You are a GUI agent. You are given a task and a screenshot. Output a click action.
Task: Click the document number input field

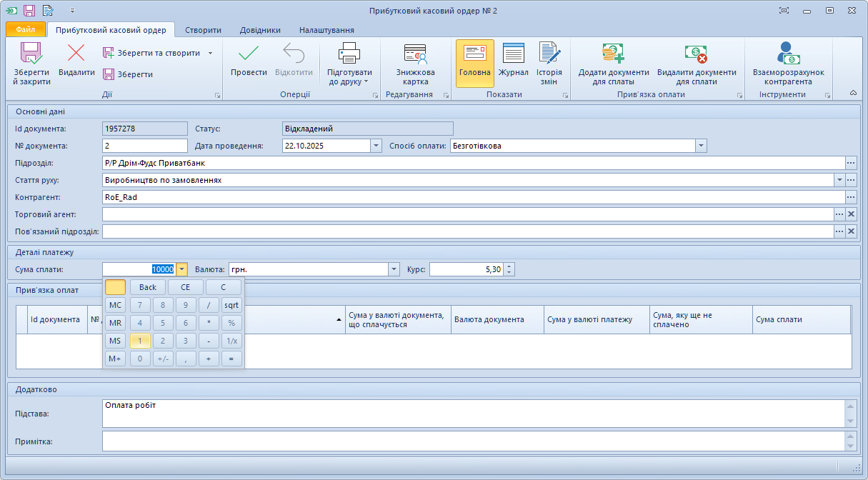pos(145,146)
